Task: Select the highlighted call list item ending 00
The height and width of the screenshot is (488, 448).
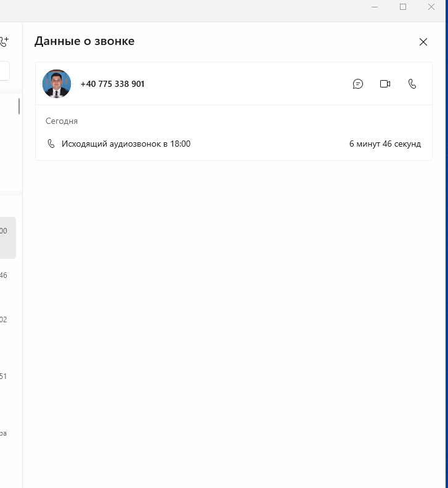Action: click(x=8, y=238)
